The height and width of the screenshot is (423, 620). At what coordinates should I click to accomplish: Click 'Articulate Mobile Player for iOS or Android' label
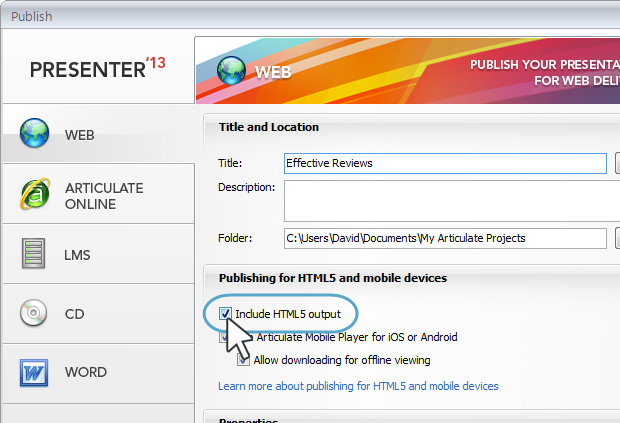point(357,337)
